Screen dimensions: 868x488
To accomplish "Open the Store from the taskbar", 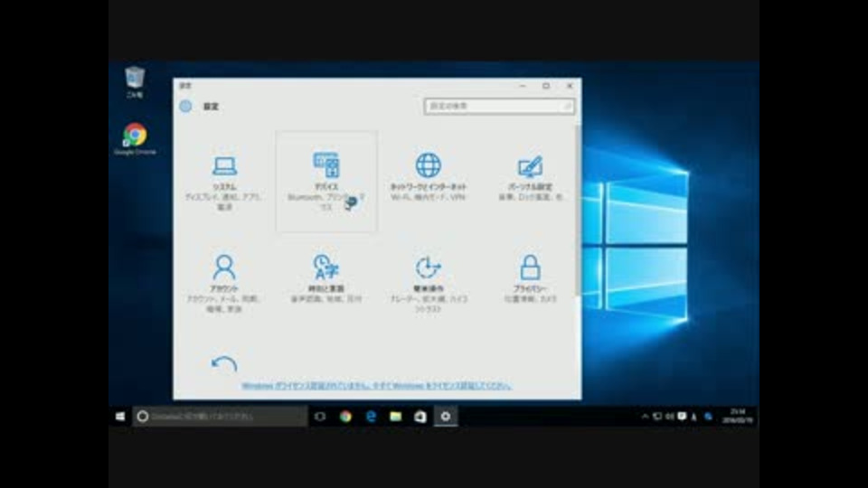I will 420,416.
